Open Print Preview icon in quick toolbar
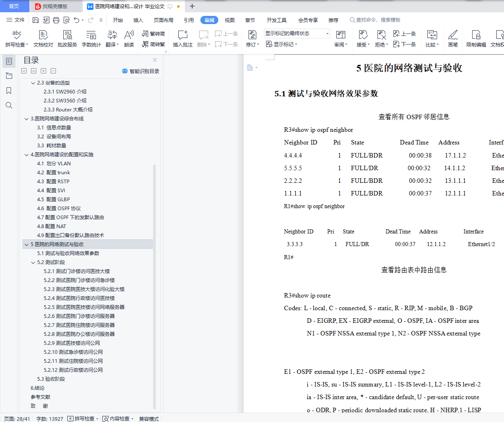Viewport: 504px width, 422px height. pyautogui.click(x=66, y=20)
